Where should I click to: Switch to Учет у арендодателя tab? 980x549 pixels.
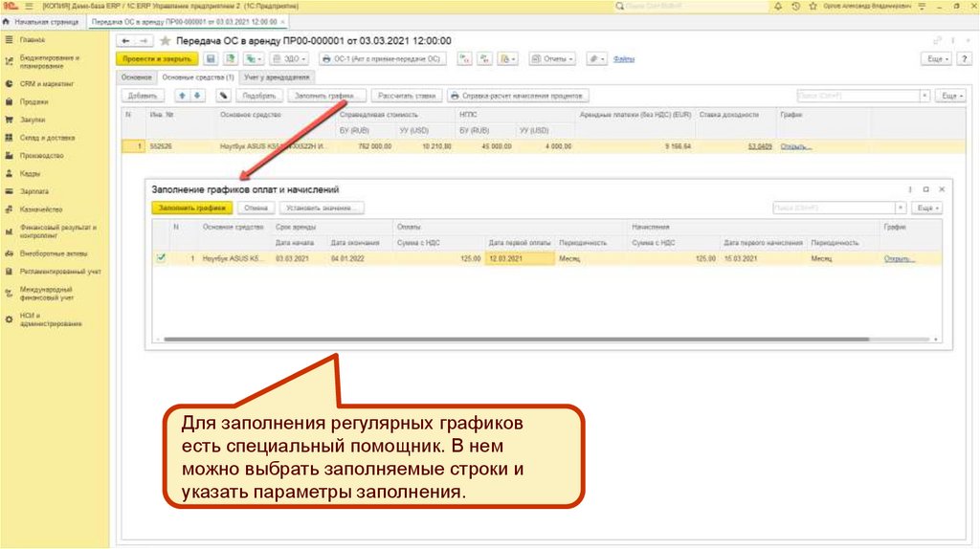point(277,77)
